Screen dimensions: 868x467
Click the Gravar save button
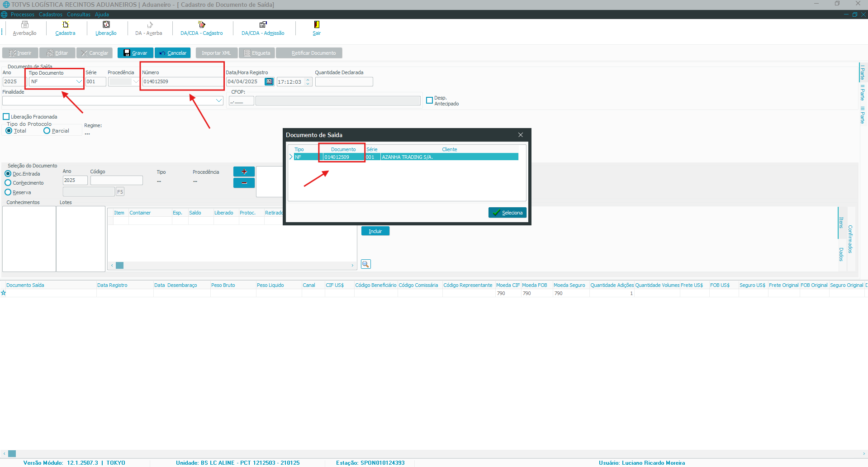[x=135, y=53]
